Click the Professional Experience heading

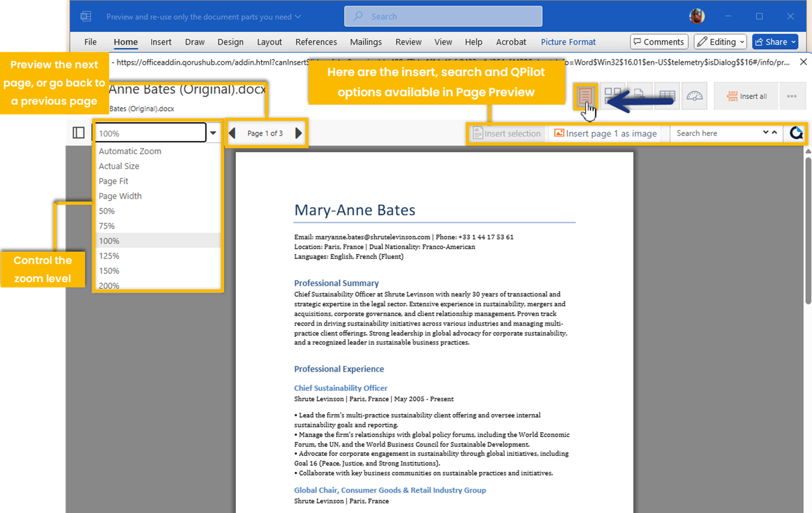(x=339, y=369)
